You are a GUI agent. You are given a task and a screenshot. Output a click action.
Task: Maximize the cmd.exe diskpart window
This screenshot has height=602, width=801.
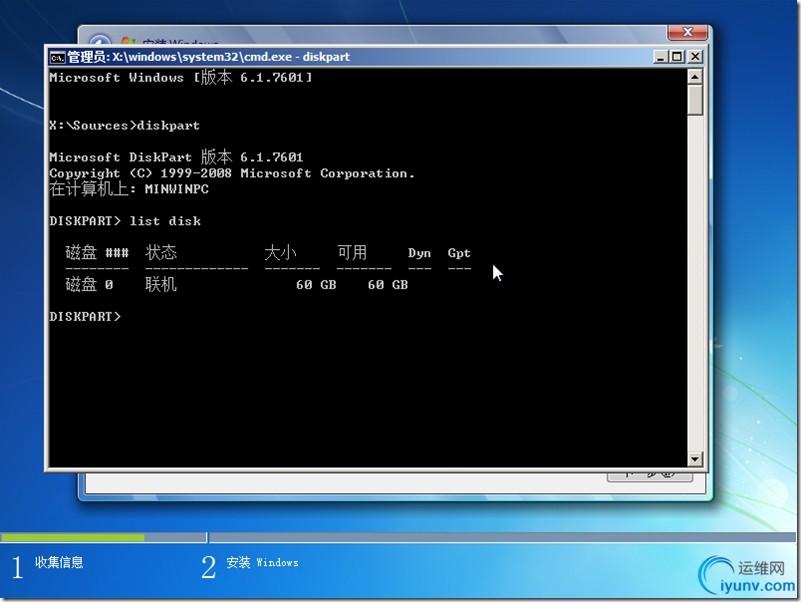677,57
